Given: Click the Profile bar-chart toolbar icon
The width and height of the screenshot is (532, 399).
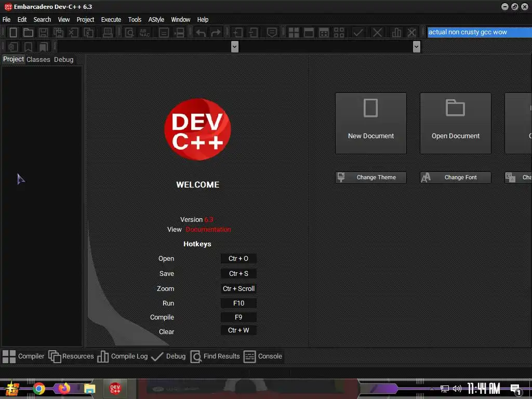Looking at the screenshot, I should coord(396,33).
